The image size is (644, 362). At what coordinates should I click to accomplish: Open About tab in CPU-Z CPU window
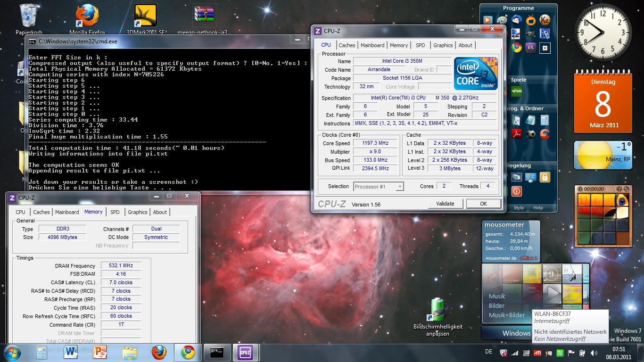(465, 45)
